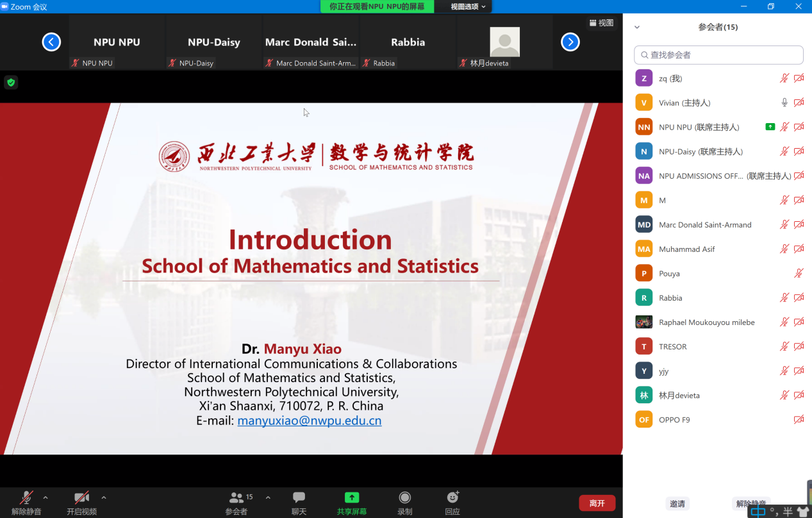
Task: Show previous video thumbnails with left arrow
Action: coord(51,42)
